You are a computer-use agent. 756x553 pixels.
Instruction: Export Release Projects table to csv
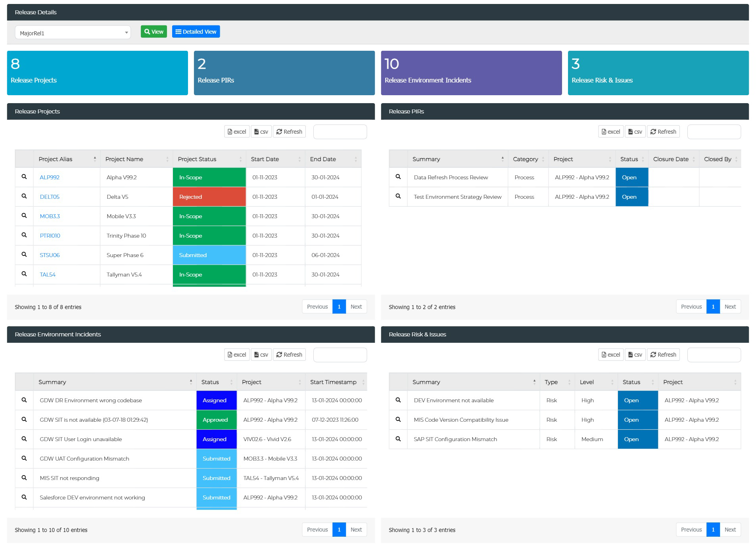[261, 132]
